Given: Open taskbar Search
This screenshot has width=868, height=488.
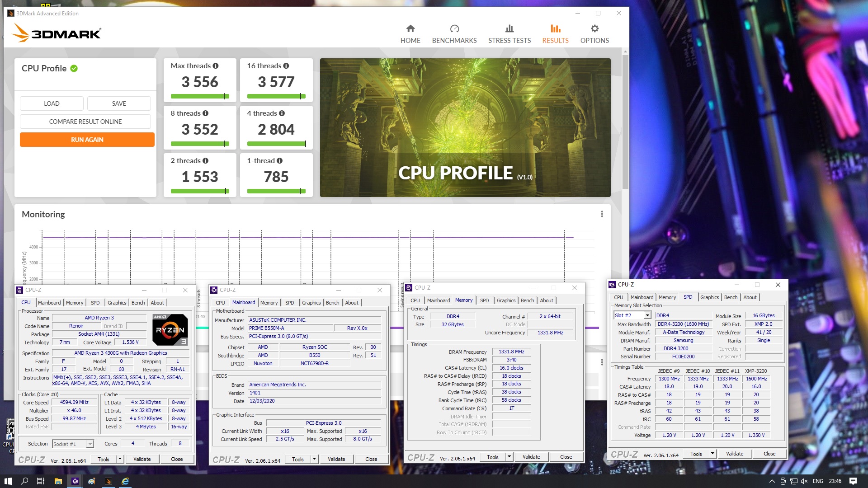Looking at the screenshot, I should click(x=24, y=481).
